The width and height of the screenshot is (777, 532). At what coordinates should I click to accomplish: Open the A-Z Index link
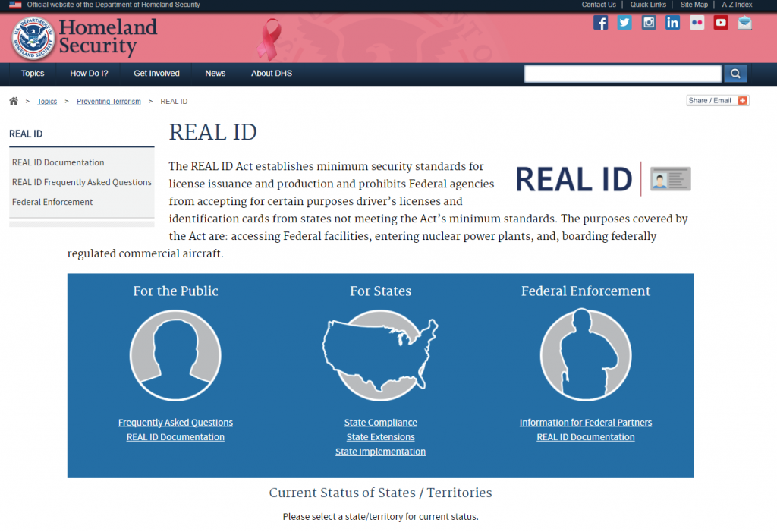pyautogui.click(x=737, y=5)
